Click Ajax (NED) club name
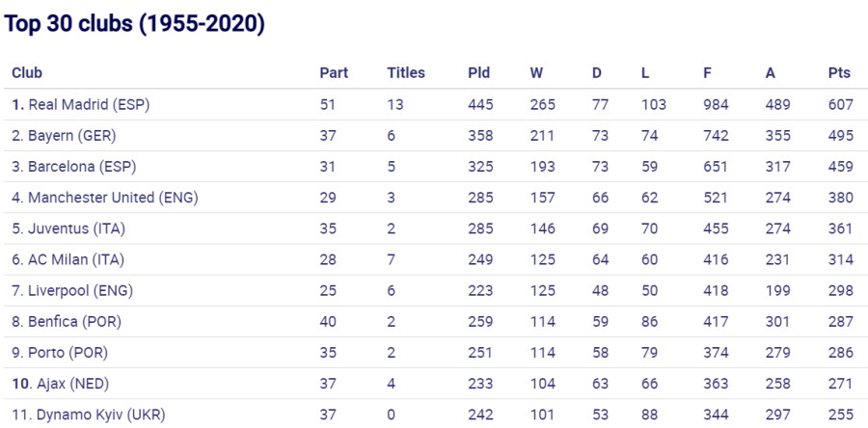Screen dimensions: 868x428 73,384
